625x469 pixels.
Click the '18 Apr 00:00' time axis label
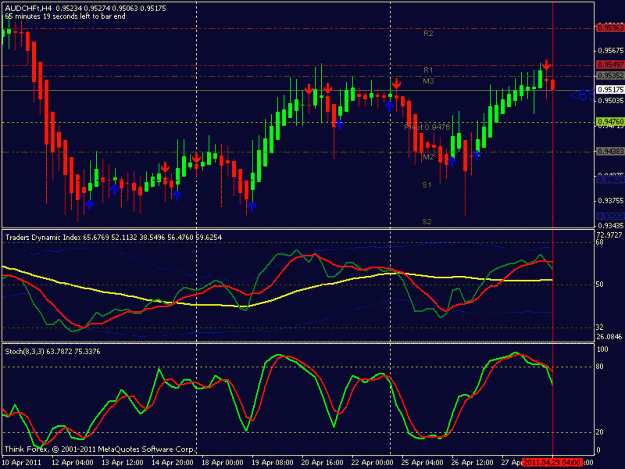click(222, 462)
